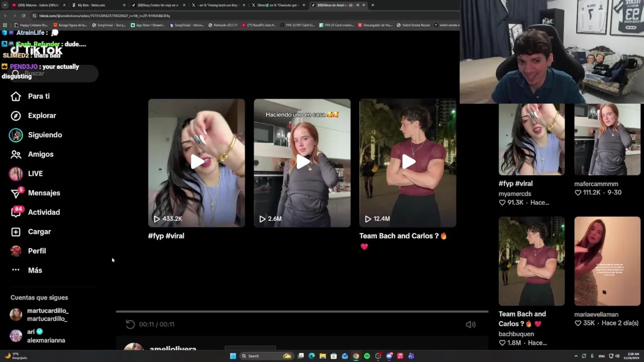The image size is (644, 362).
Task: Click the bachbuquen username link
Action: pos(516,334)
